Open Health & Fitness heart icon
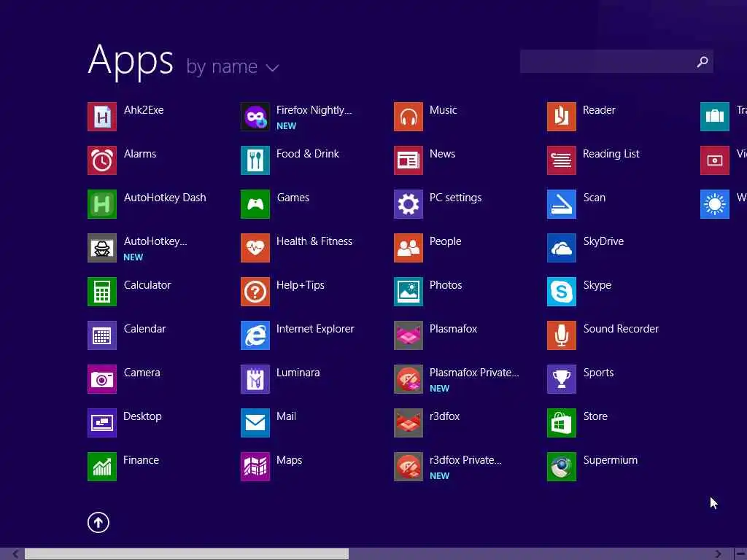Screen dimensions: 747x560 point(255,248)
